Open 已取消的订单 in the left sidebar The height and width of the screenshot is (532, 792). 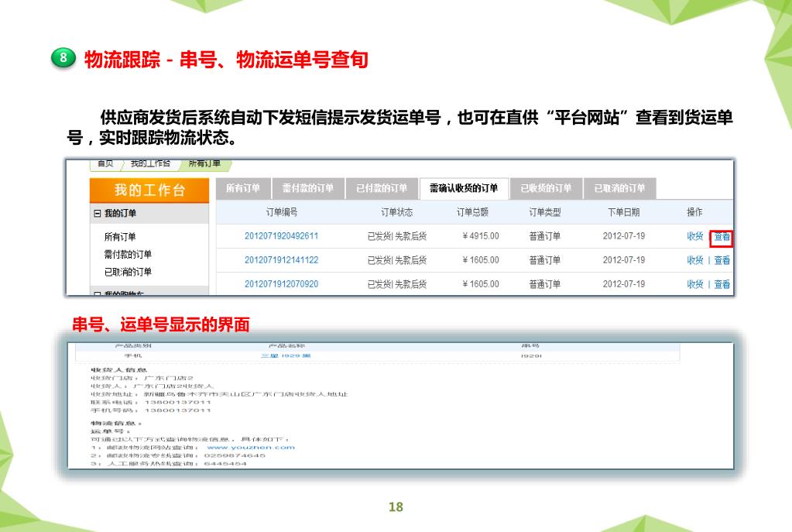pos(128,272)
